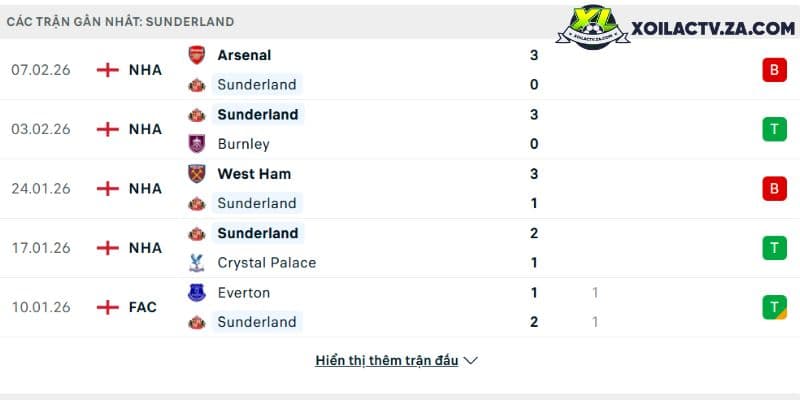Click the West Ham club crest
The width and height of the screenshot is (800, 400).
point(196,173)
